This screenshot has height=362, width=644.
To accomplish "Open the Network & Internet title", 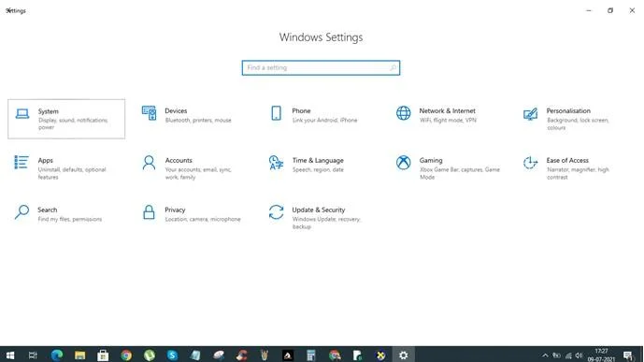I will pos(448,111).
